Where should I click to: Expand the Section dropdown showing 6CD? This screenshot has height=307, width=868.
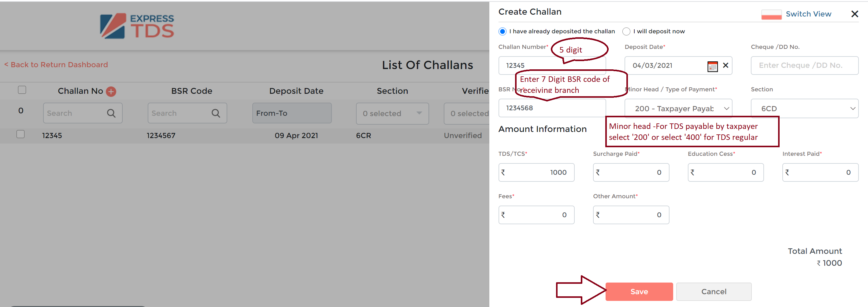[x=804, y=109]
